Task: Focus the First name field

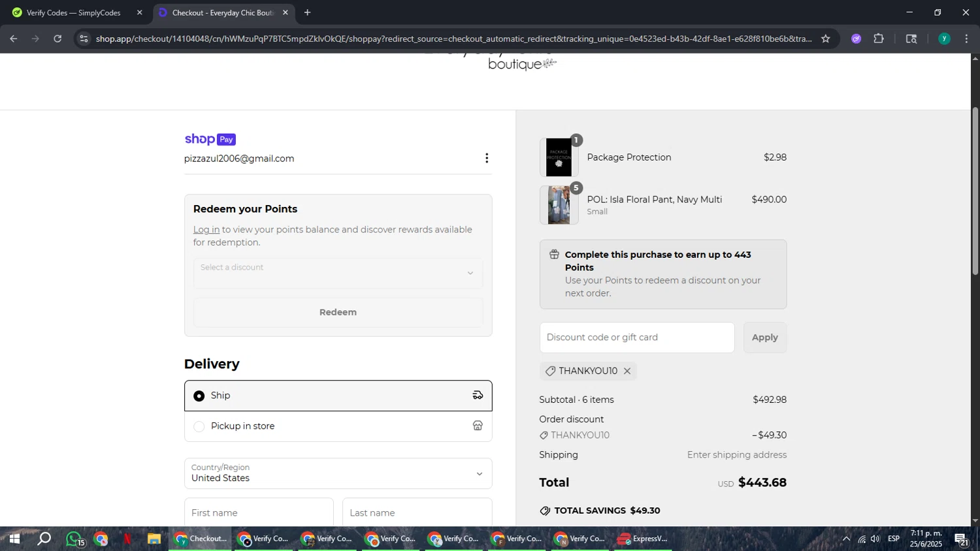Action: [259, 512]
